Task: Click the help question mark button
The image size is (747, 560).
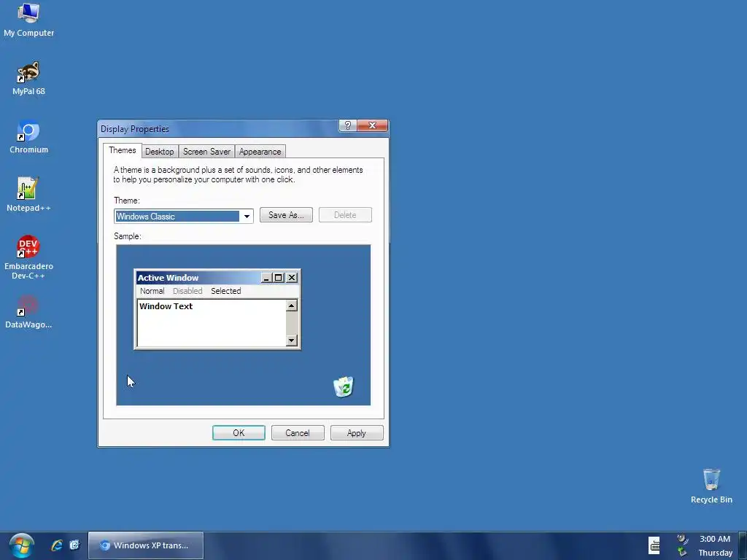Action: [348, 125]
